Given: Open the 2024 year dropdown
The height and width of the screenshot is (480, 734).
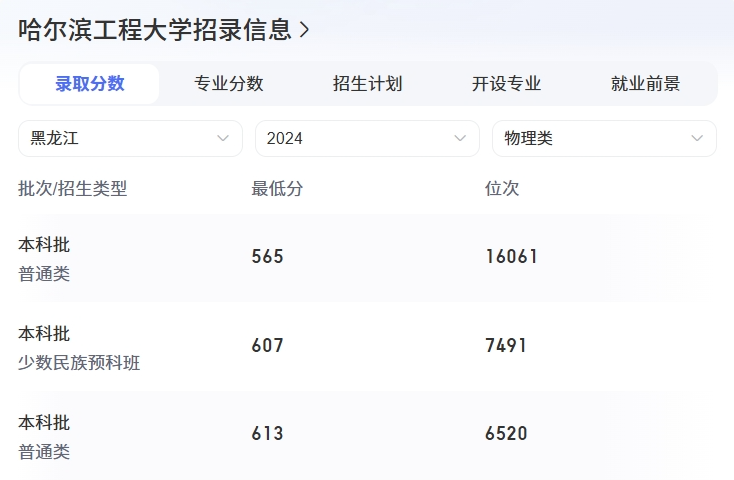Looking at the screenshot, I should (367, 139).
